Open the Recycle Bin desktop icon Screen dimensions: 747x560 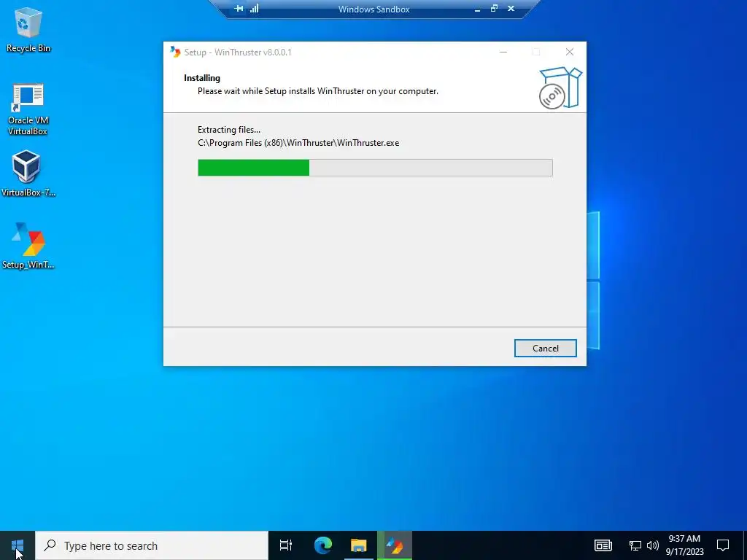[28, 29]
